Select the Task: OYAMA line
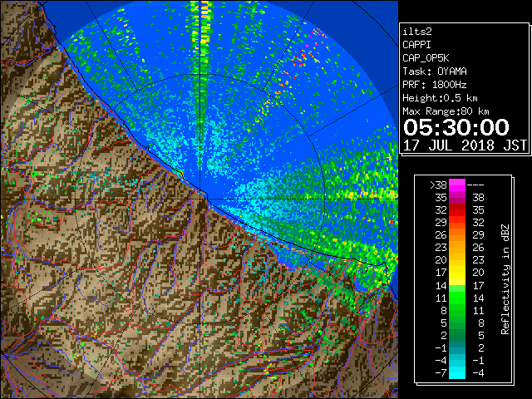Viewport: 532px width, 399px height. (435, 71)
